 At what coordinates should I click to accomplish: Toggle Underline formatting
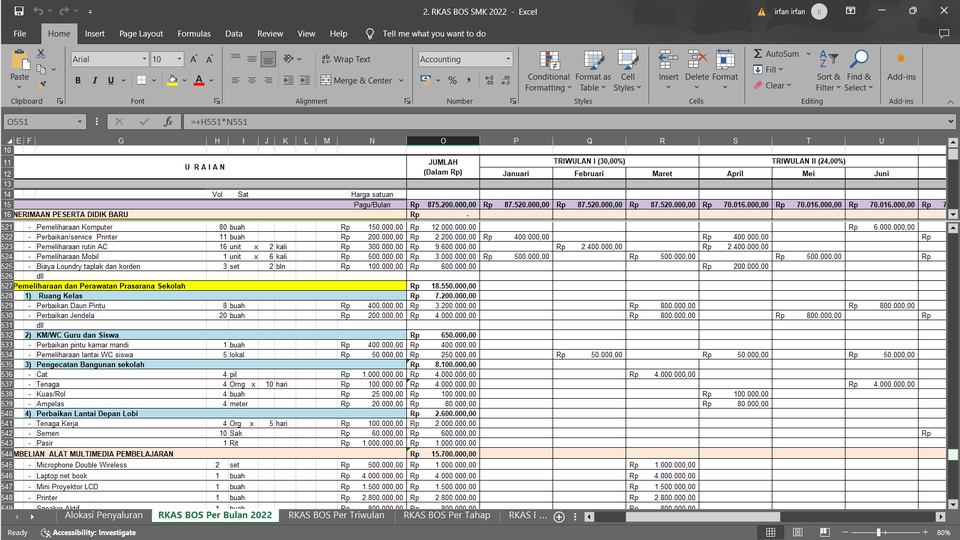tap(111, 80)
